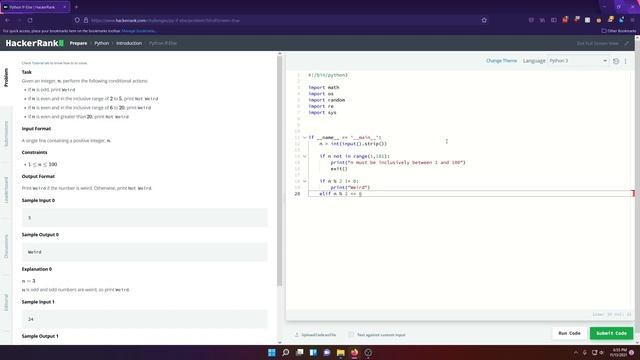The image size is (640, 360).
Task: Open a new browser tab with the plus button
Action: [76, 7]
